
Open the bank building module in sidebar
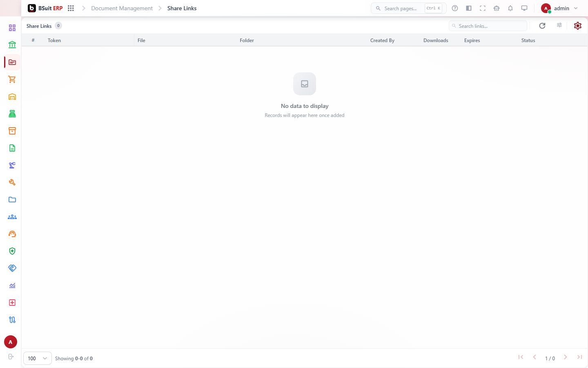[12, 45]
